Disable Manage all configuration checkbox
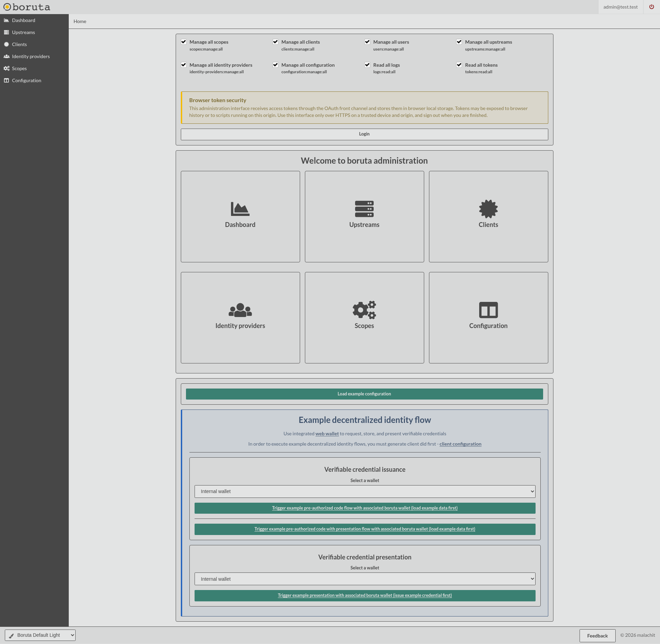The height and width of the screenshot is (644, 660). [275, 65]
